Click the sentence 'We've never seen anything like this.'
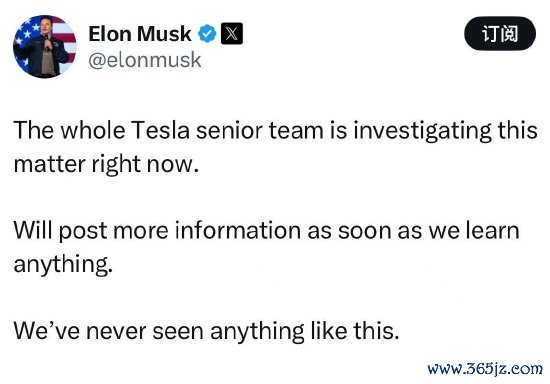Viewport: 550px width, 384px height. [206, 331]
